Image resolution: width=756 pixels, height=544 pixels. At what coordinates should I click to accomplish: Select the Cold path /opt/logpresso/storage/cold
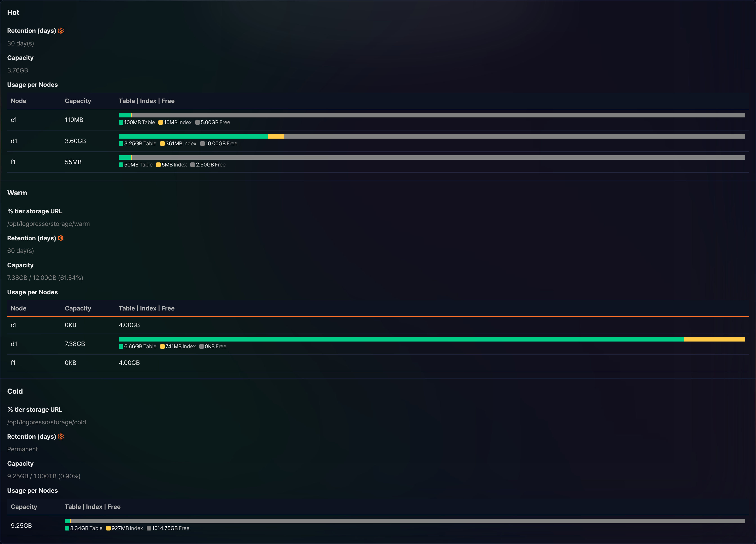[x=47, y=422]
